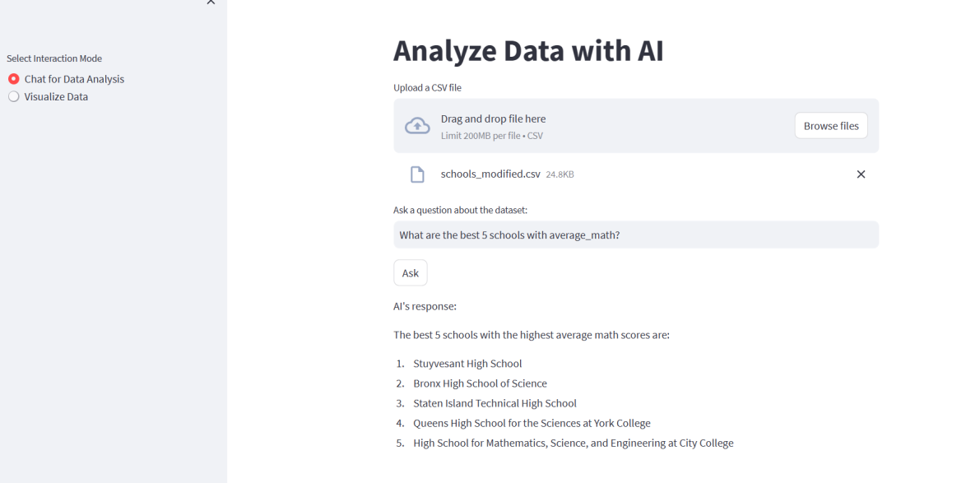Image resolution: width=980 pixels, height=483 pixels.
Task: Click the Select Interaction Mode label
Action: 54,58
